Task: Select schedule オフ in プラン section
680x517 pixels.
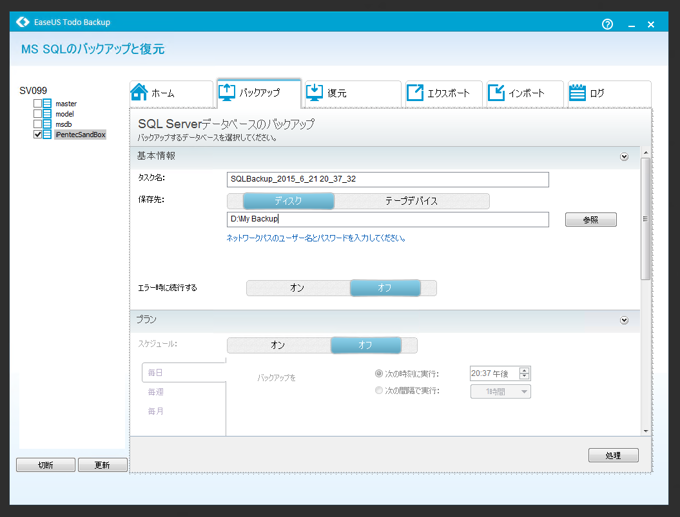Action: 366,345
